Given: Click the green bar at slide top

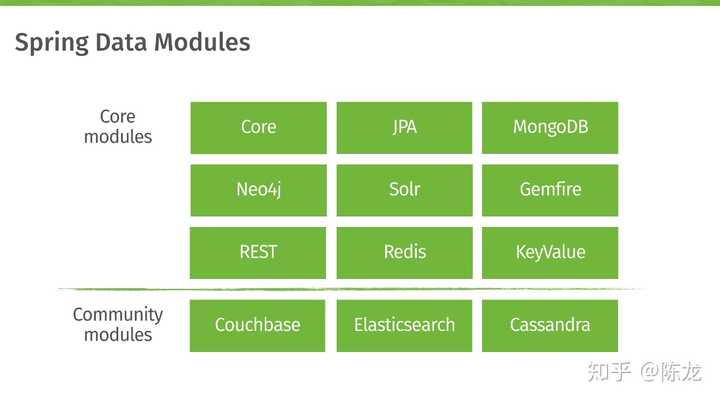Looking at the screenshot, I should click(x=360, y=3).
